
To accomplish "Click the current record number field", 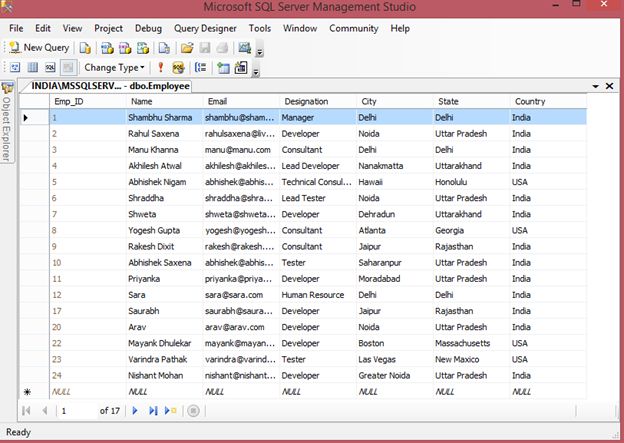I will click(76, 411).
